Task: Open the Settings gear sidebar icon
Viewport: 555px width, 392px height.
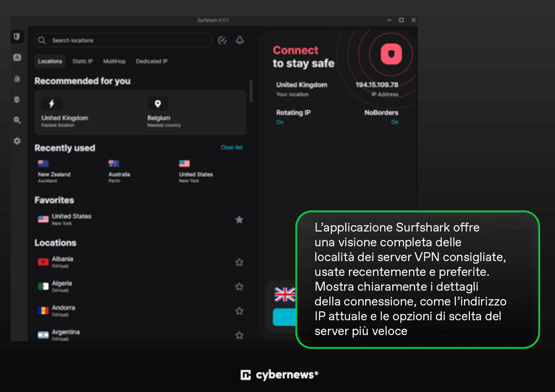Action: point(17,141)
